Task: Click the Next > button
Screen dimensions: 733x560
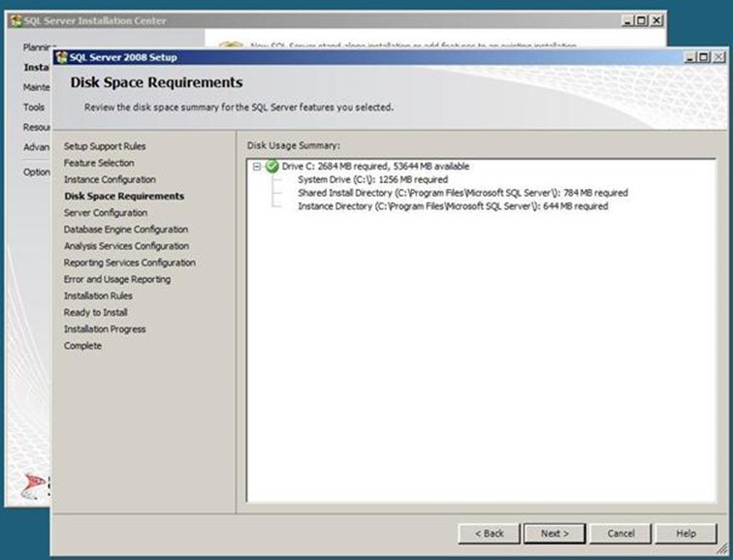Action: tap(554, 534)
